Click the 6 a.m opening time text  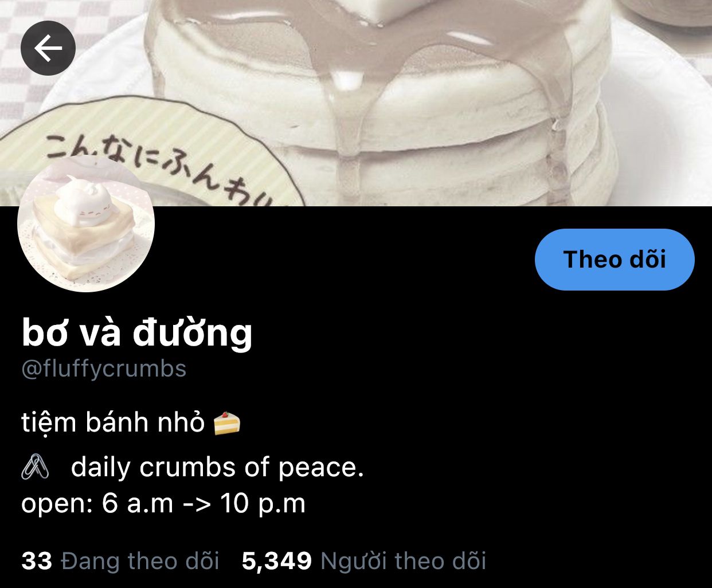138,503
